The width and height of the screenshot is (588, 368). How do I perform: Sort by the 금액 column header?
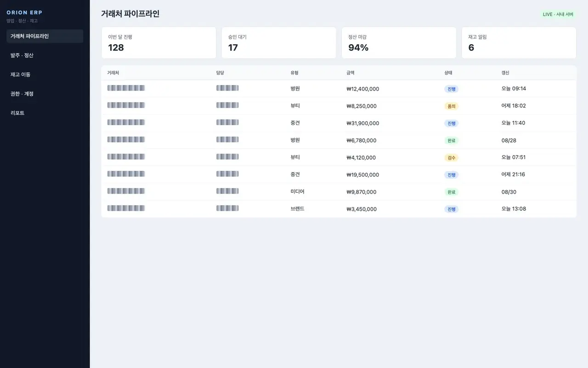coord(351,73)
